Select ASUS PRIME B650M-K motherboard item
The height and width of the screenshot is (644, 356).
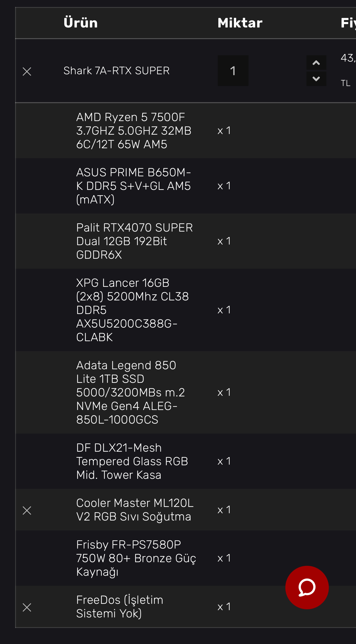[x=133, y=186]
